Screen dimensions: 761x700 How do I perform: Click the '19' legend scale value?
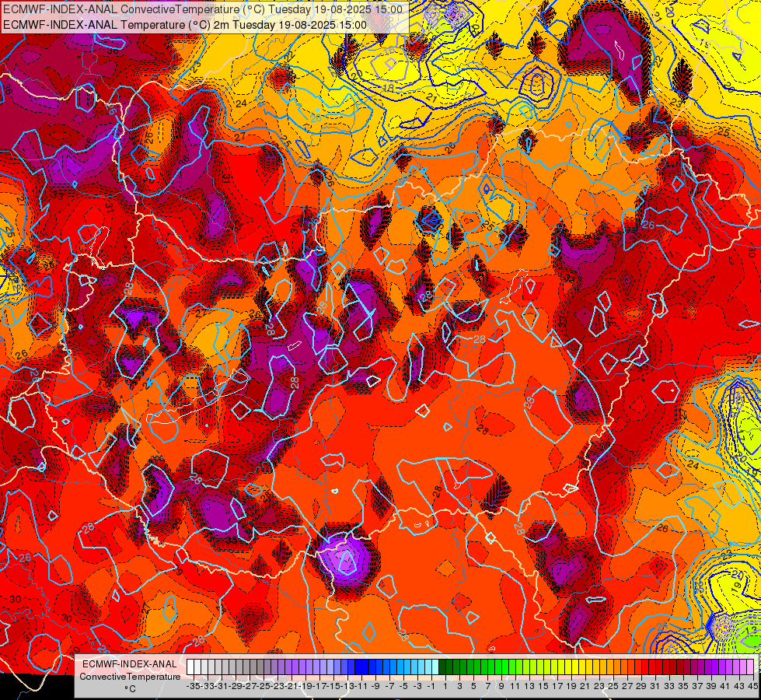[571, 686]
